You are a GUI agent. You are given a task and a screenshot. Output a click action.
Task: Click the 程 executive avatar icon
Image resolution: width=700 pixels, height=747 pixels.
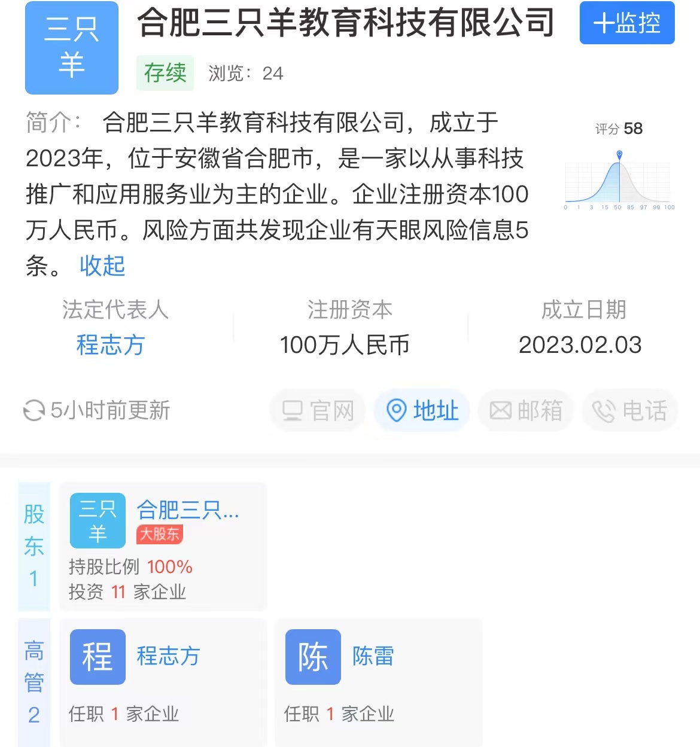[x=98, y=657]
